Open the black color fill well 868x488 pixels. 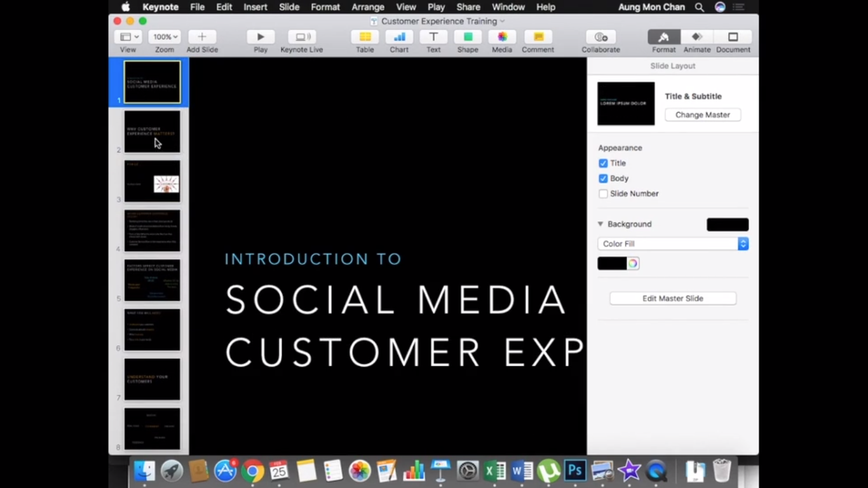click(x=612, y=264)
